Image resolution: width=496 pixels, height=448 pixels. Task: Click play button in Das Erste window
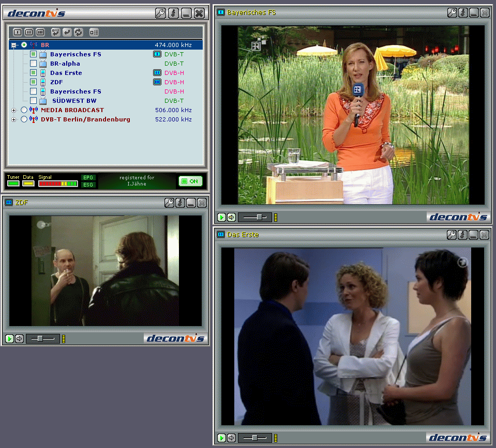[x=221, y=438]
